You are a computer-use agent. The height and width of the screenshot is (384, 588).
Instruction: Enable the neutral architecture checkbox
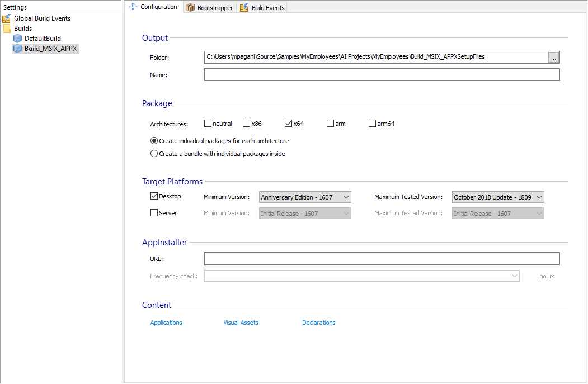coord(207,123)
